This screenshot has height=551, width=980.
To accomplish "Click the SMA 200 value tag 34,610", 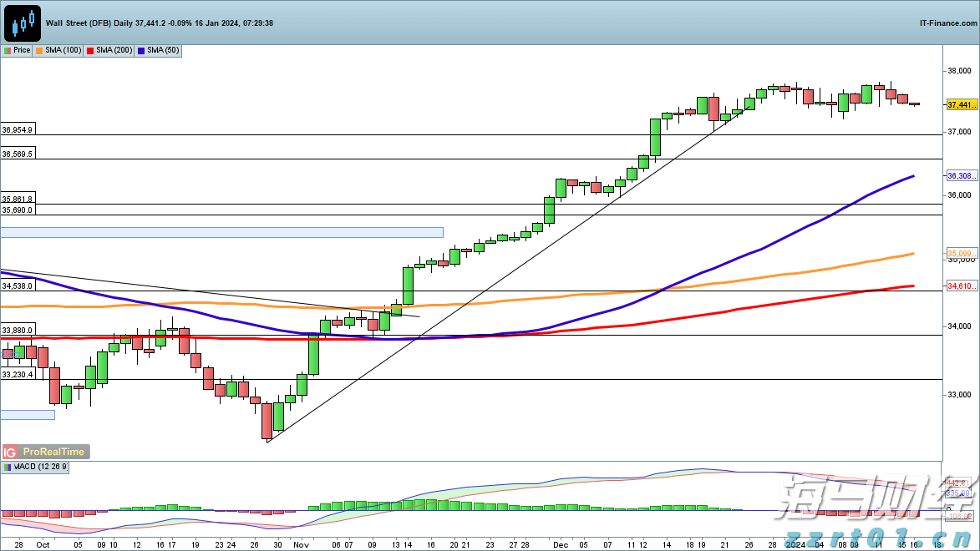I will (961, 286).
